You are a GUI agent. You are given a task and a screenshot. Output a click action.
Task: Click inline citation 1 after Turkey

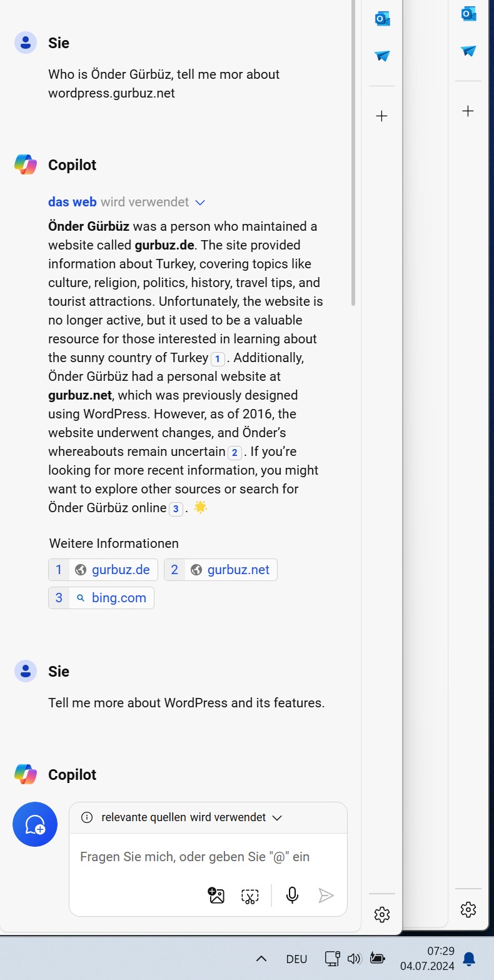pos(218,359)
